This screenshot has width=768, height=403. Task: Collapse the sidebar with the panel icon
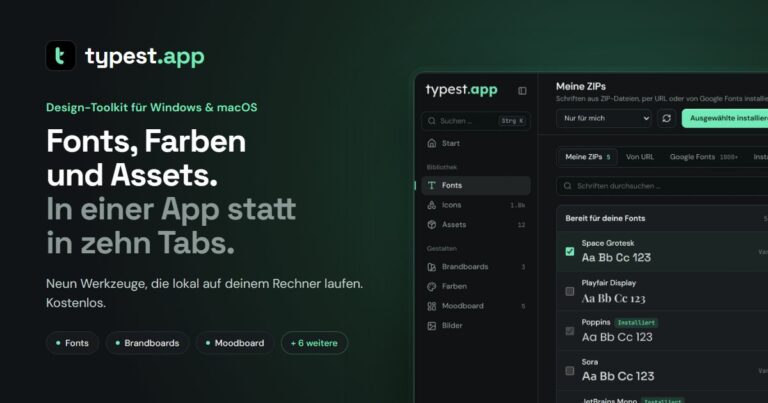[522, 91]
